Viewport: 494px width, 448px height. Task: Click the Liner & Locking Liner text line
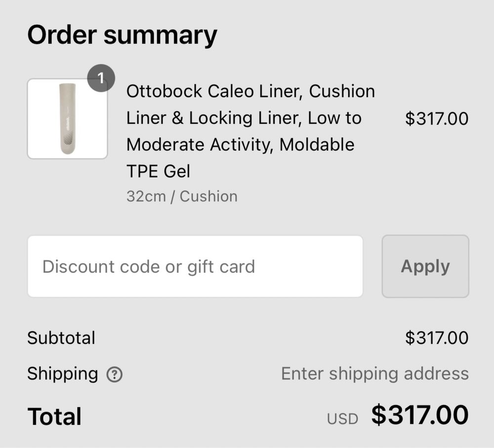(244, 118)
